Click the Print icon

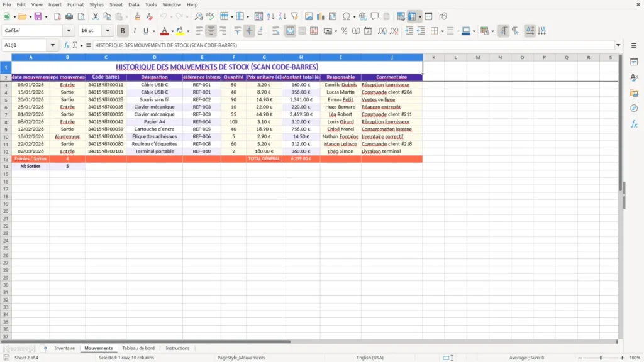coord(69,16)
